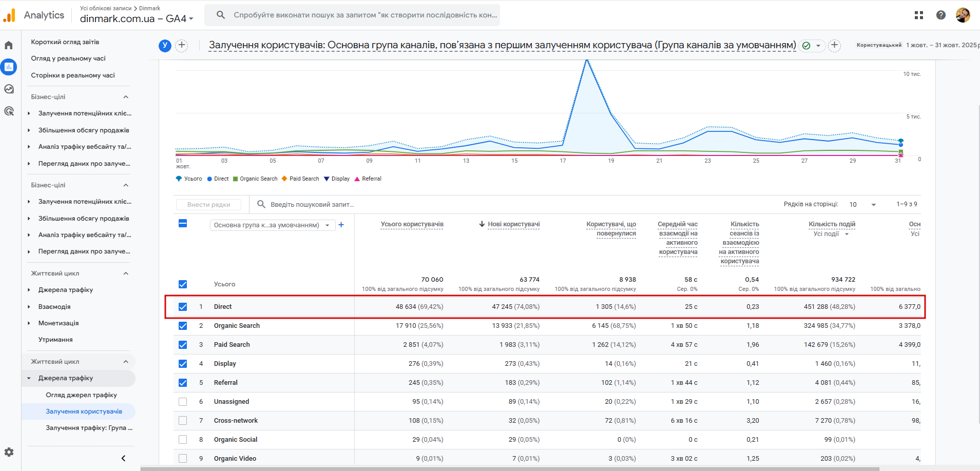Image resolution: width=980 pixels, height=471 pixels.
Task: Open the date range 1 жовт. – 31 жовт. 2025
Action: coord(941,45)
